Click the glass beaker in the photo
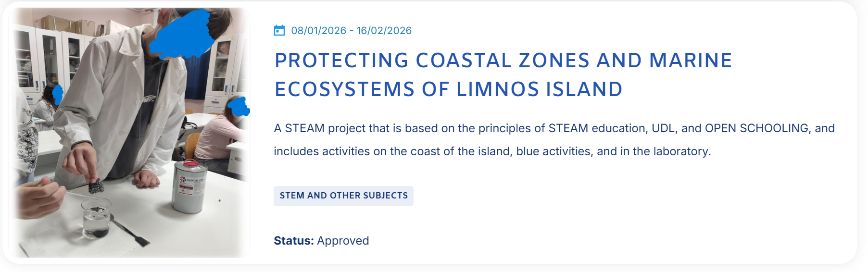 pyautogui.click(x=96, y=219)
